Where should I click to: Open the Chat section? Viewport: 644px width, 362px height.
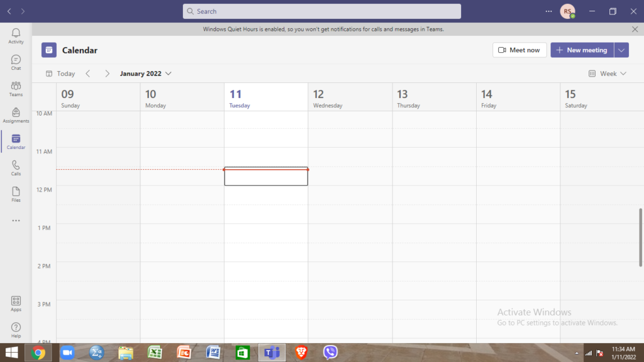[x=16, y=62]
